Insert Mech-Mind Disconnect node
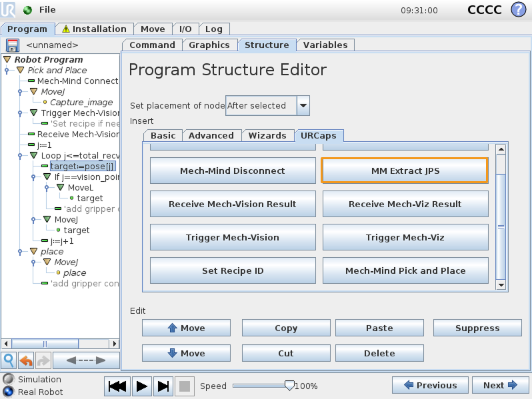The height and width of the screenshot is (399, 532). click(x=233, y=171)
